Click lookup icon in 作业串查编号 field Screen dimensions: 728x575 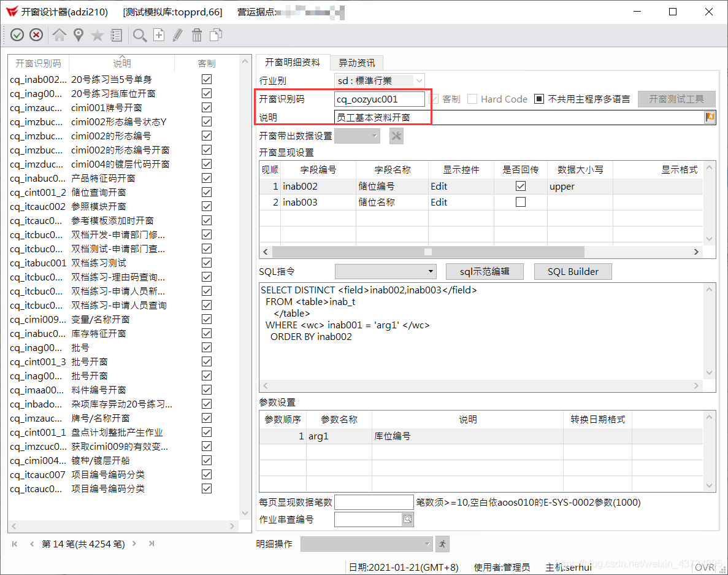[407, 519]
